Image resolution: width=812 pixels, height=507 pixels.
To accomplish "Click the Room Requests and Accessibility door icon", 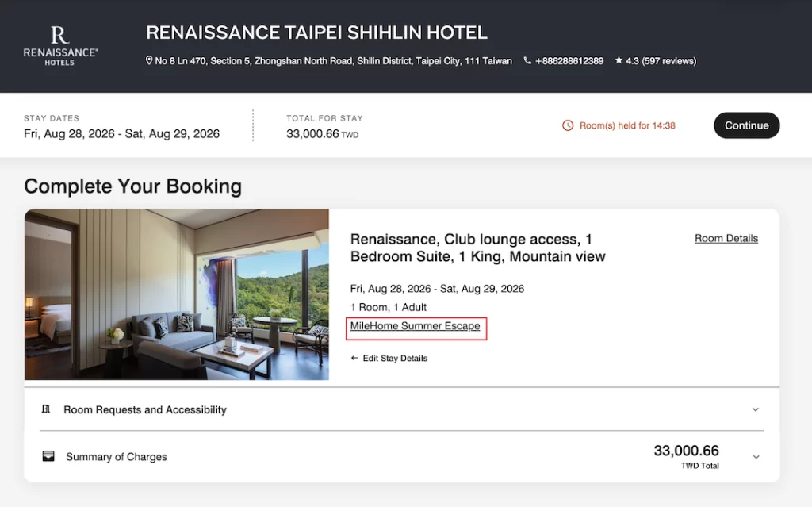I will pyautogui.click(x=46, y=409).
